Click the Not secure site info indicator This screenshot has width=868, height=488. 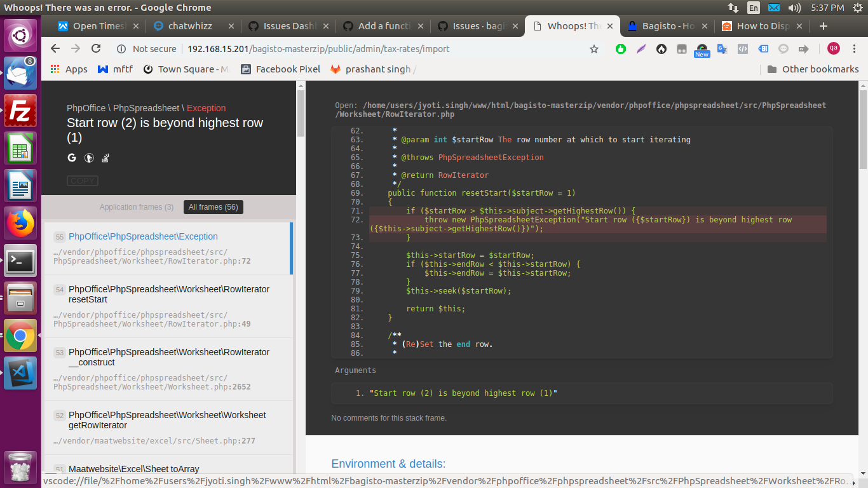click(x=146, y=49)
